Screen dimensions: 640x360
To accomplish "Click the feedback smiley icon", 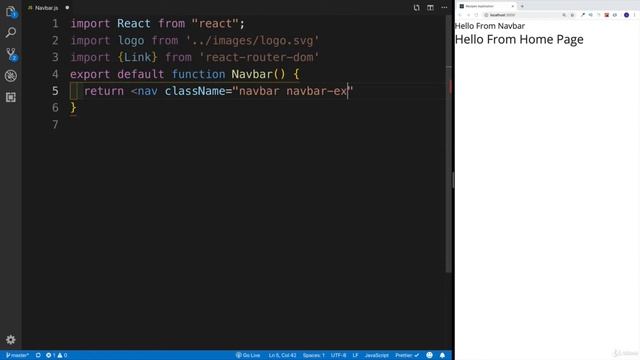I will click(x=429, y=355).
